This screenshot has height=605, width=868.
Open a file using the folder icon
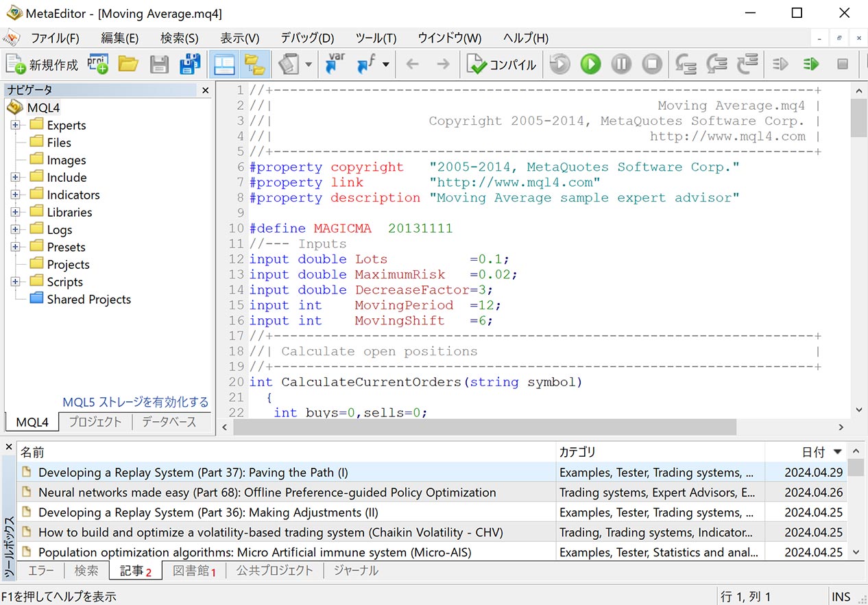(128, 64)
